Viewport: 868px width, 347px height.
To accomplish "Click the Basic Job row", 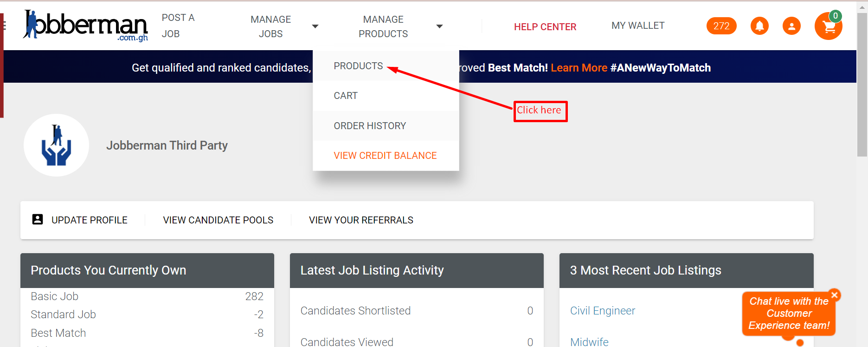I will tap(147, 296).
